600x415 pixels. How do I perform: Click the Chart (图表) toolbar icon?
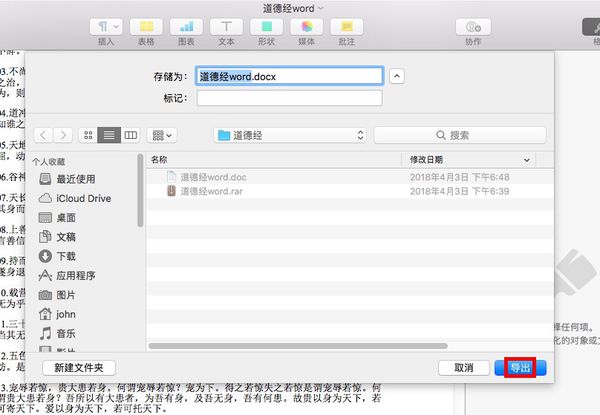pyautogui.click(x=186, y=27)
